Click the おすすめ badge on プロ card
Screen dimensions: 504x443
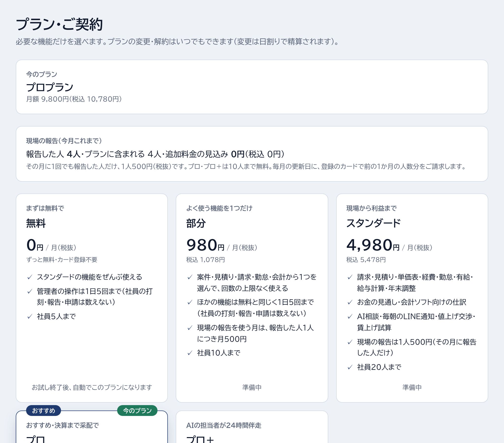(x=44, y=411)
